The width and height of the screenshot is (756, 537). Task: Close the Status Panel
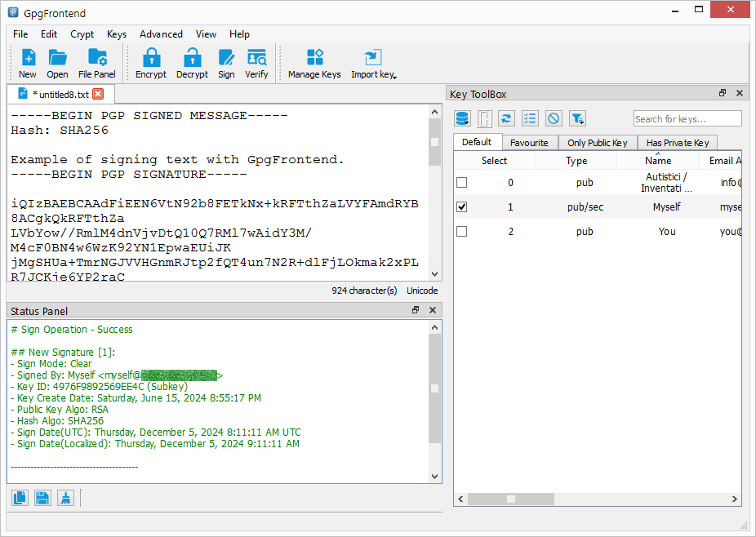click(433, 310)
